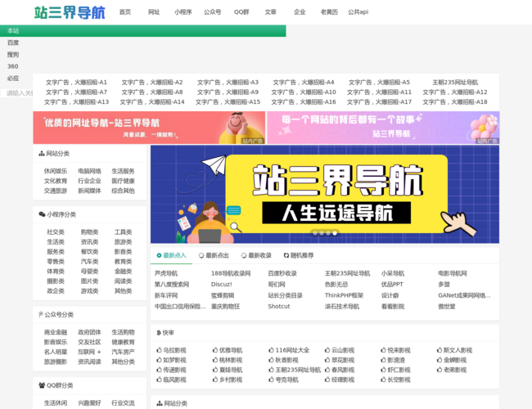
Task: Select 百度 search source
Action: [x=13, y=43]
